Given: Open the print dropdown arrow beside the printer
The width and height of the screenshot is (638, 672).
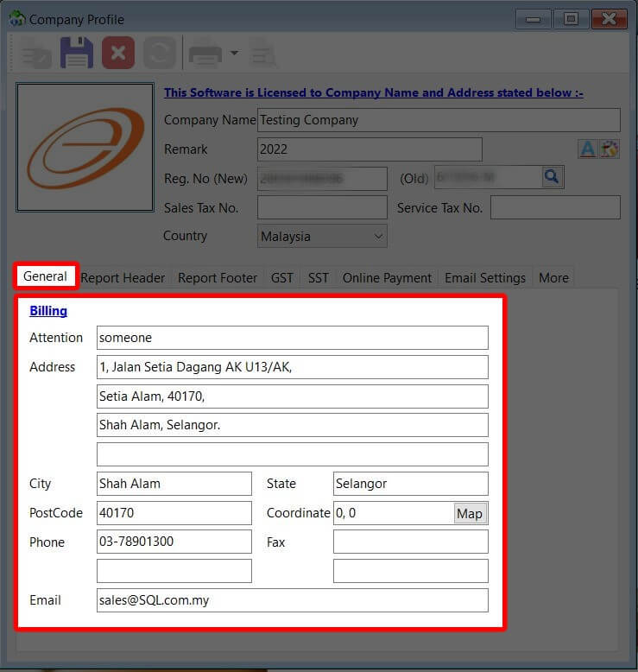Looking at the screenshot, I should pyautogui.click(x=234, y=53).
